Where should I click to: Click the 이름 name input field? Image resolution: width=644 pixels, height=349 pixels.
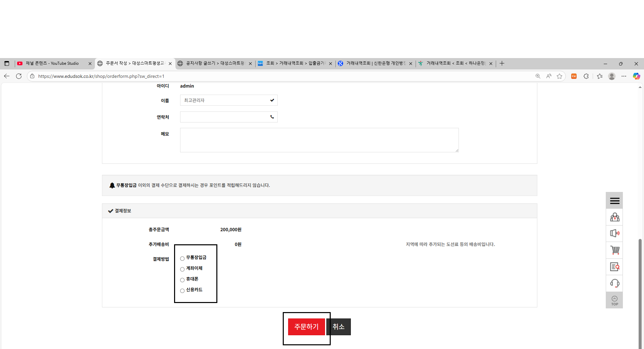coord(229,100)
